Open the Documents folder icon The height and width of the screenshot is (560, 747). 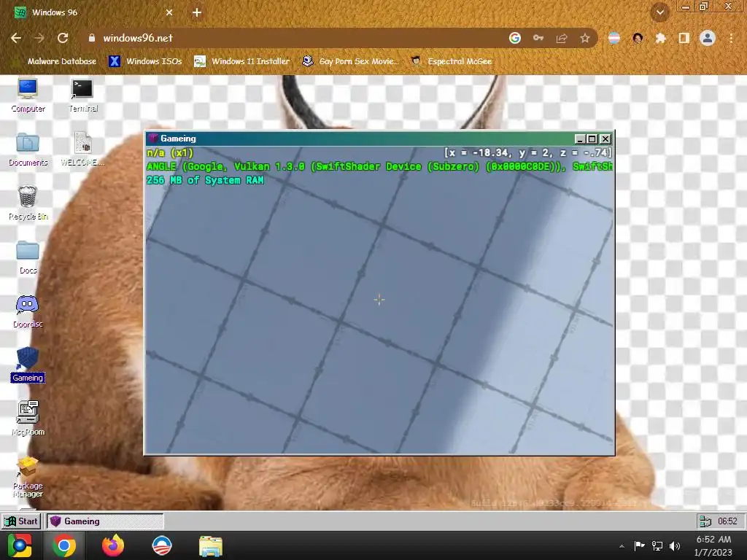pos(28,149)
